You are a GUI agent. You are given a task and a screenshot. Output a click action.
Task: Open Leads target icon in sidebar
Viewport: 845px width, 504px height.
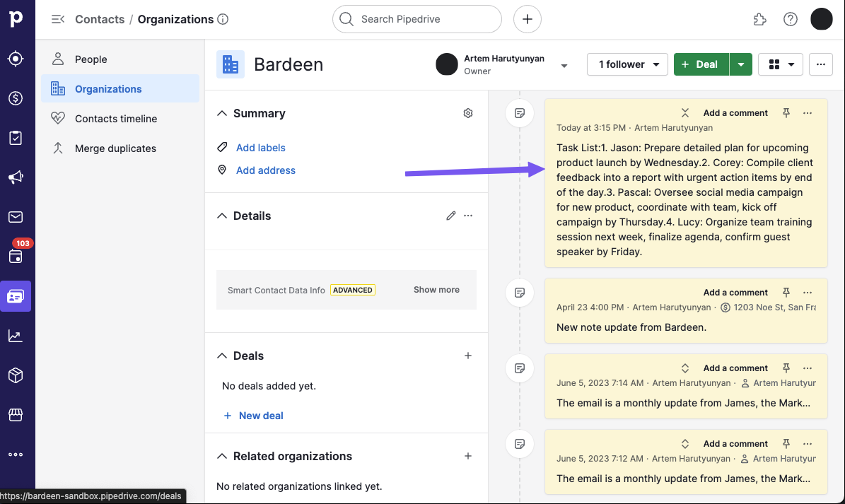(16, 59)
